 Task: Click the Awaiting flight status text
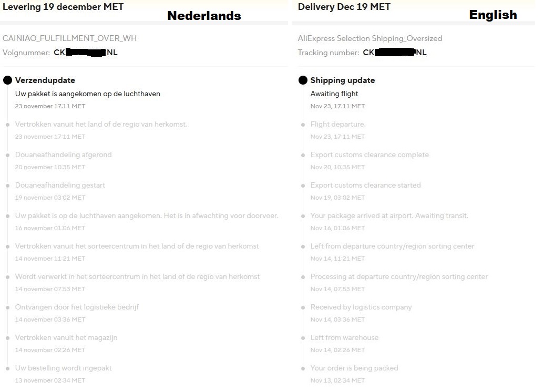point(334,94)
